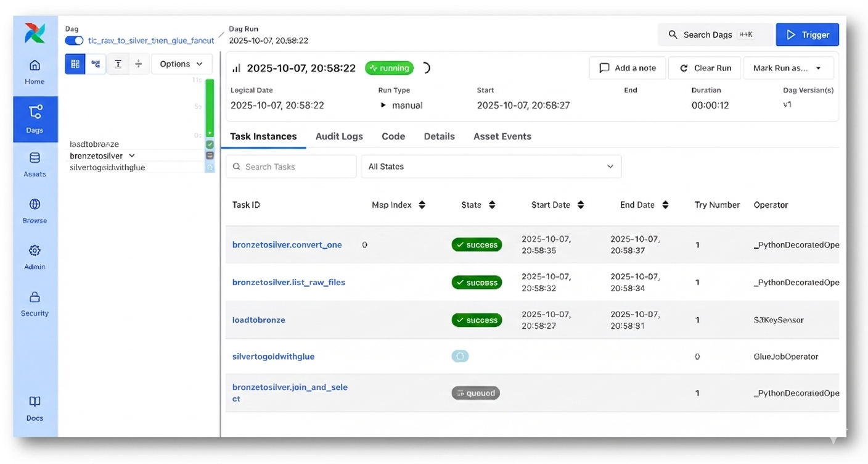868x464 pixels.
Task: Open the bronzetosilver.convert_one task link
Action: 287,245
